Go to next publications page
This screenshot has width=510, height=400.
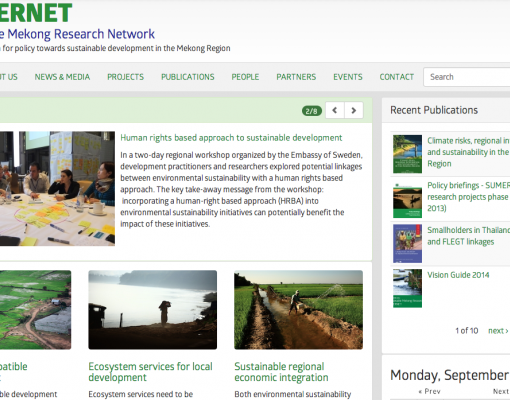pos(498,331)
